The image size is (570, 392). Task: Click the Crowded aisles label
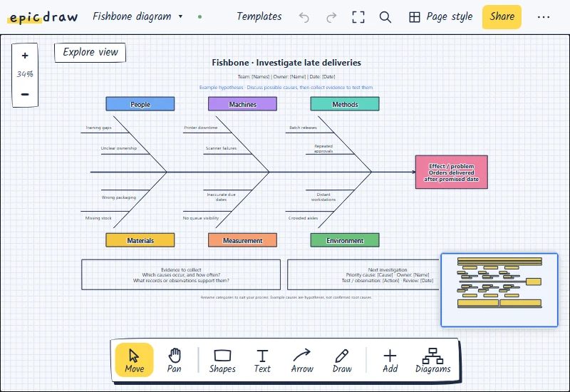pyautogui.click(x=304, y=218)
